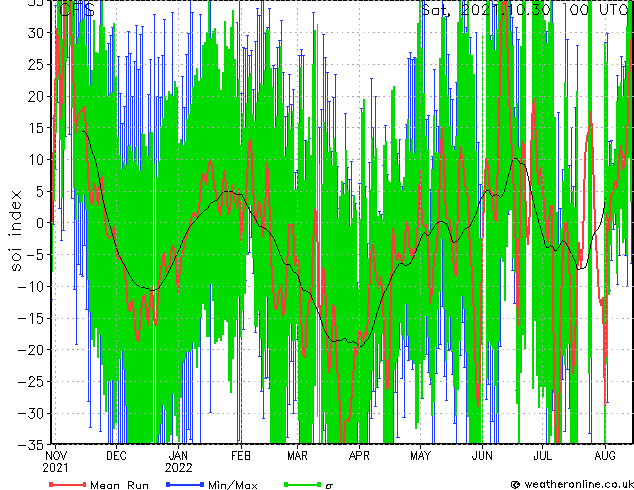Click the '30' y-axis tick label
Image resolution: width=634 pixels, height=490 pixels.
36,33
